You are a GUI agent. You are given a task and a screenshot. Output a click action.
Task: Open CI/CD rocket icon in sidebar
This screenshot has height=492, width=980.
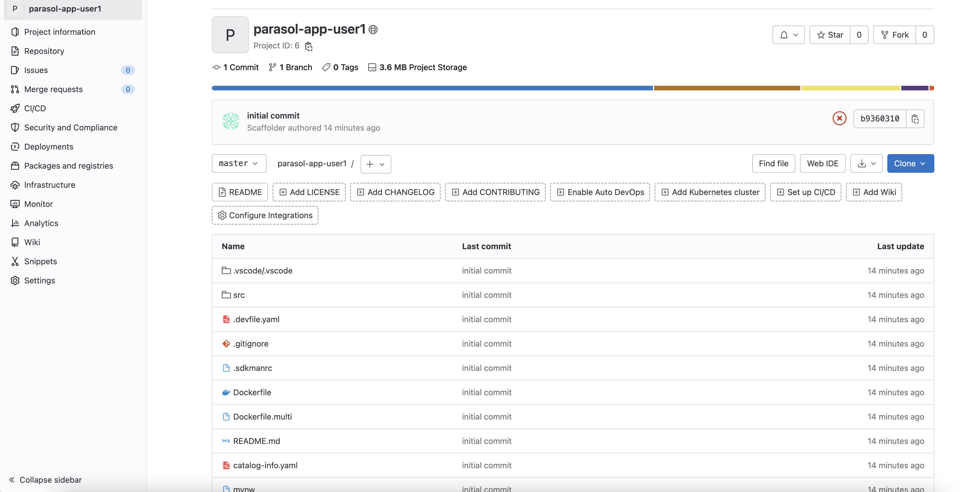pos(15,108)
